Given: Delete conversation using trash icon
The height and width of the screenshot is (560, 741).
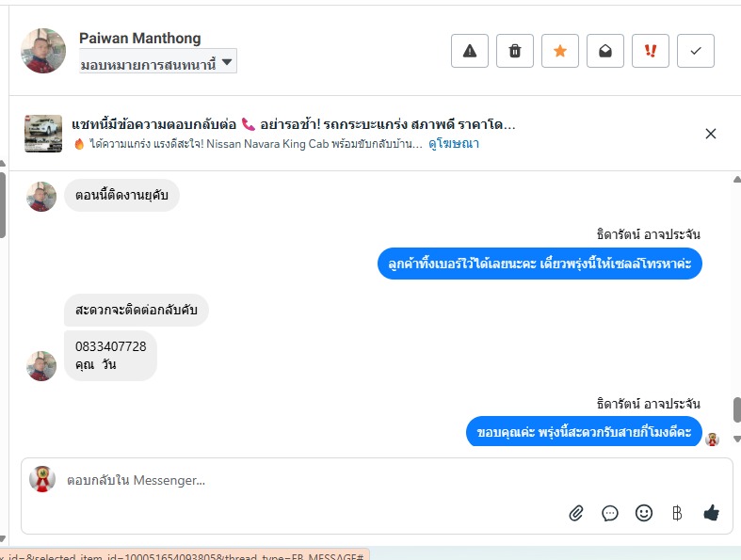Looking at the screenshot, I should pyautogui.click(x=515, y=51).
